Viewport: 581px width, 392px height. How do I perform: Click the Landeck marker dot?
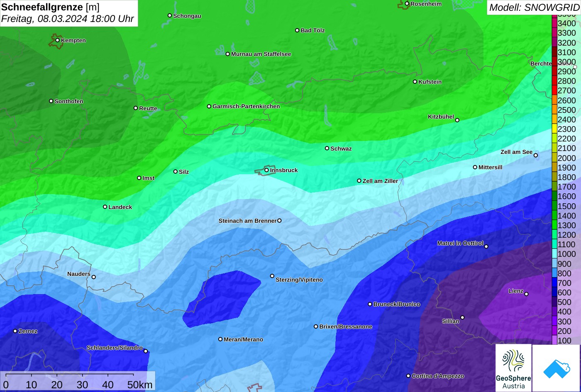tap(105, 207)
